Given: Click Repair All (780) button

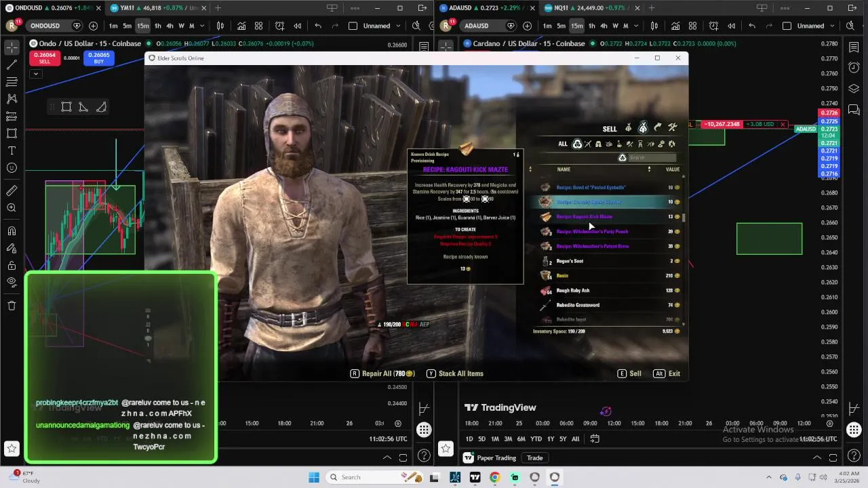Looking at the screenshot, I should (x=382, y=373).
